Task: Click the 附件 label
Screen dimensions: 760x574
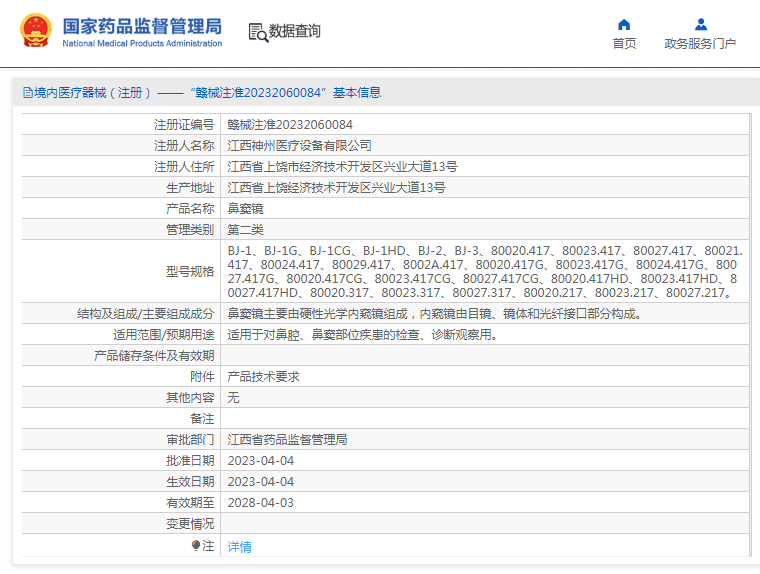Action: 202,377
